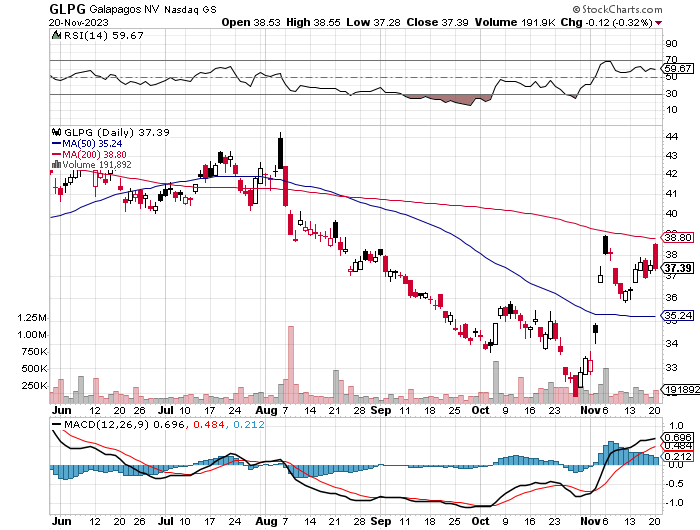This screenshot has width=700, height=530.
Task: Click the Aug label on price axis
Action: point(267,410)
